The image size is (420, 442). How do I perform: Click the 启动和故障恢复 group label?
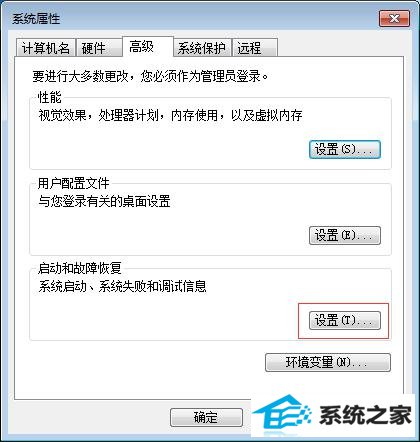coord(80,268)
